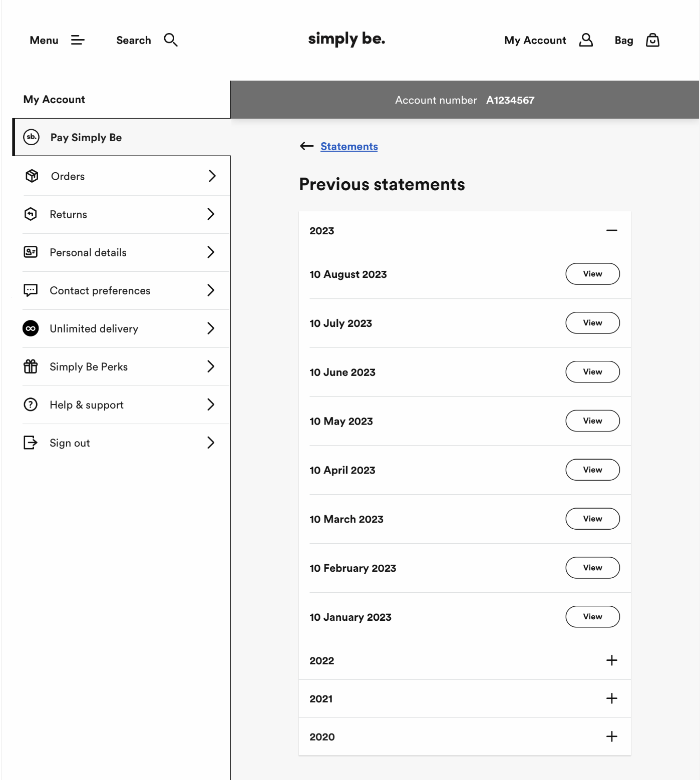Click the chevron on Unlimited delivery row
700x780 pixels.
[x=211, y=328]
